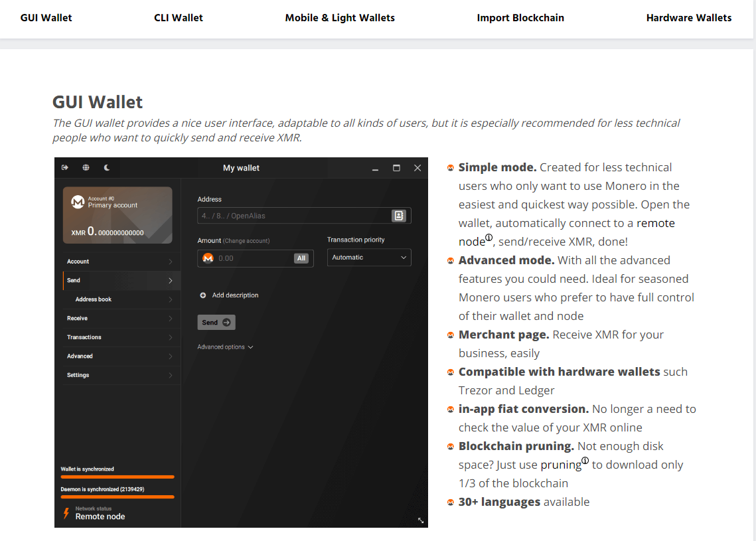Click the plus icon beside Add description
This screenshot has width=756, height=541.
(203, 295)
